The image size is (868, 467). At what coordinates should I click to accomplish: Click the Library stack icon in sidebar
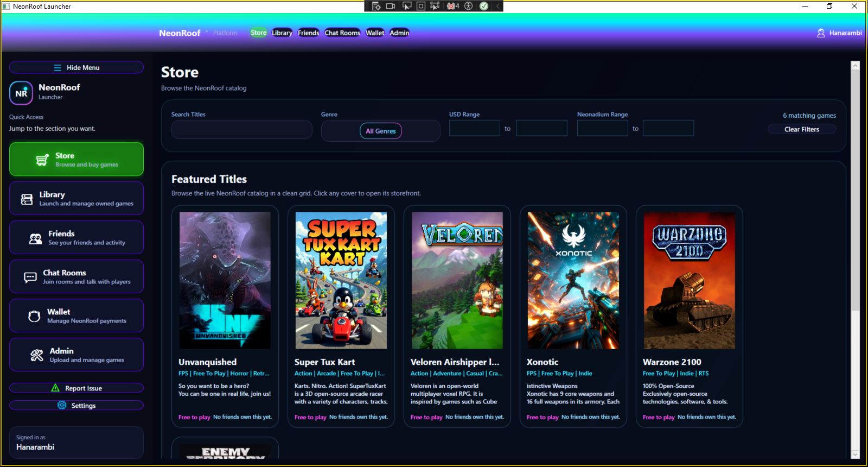[x=27, y=199]
